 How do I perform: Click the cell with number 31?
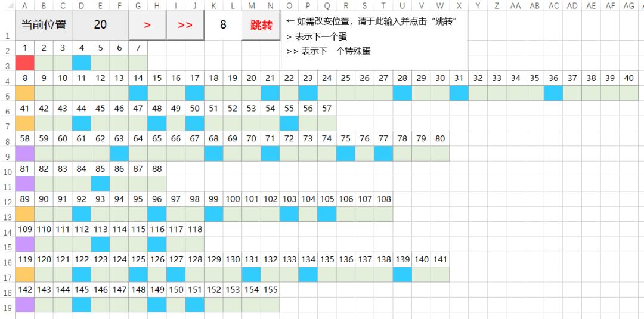[459, 78]
